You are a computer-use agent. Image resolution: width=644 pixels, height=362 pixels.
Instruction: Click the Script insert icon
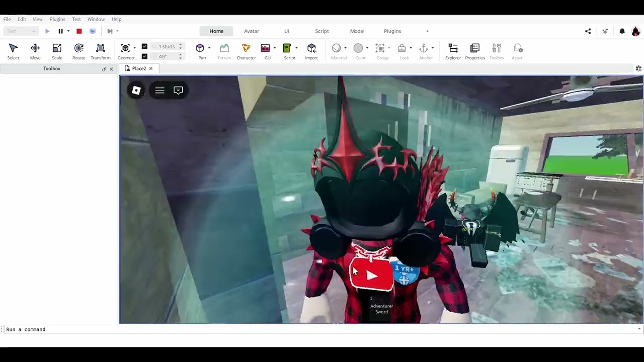click(287, 48)
